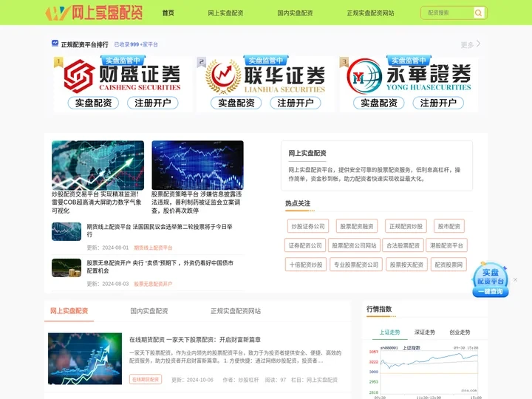Image resolution: width=532 pixels, height=399 pixels.
Task: Select hot tag 股市配资
Action: pos(449,226)
